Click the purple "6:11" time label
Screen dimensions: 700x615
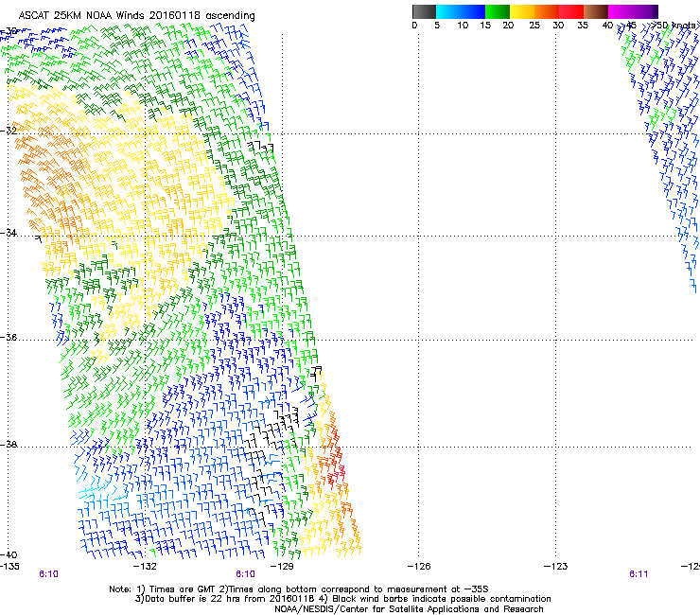click(639, 574)
